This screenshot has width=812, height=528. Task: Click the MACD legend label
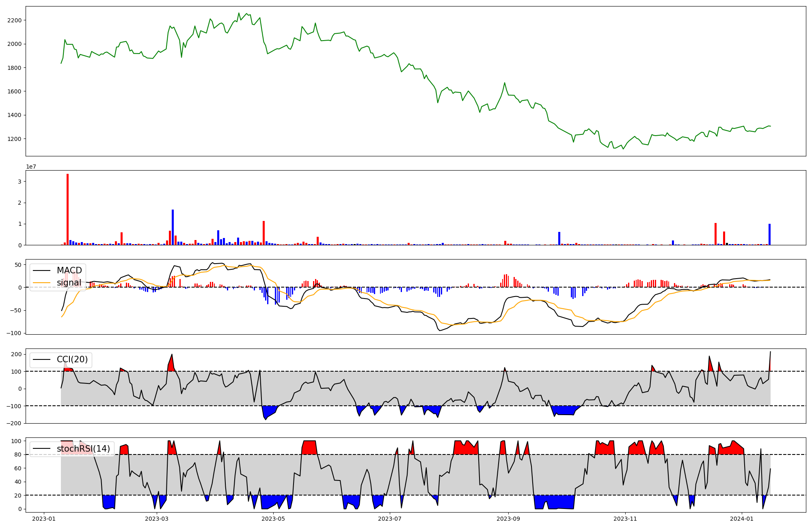coord(69,270)
